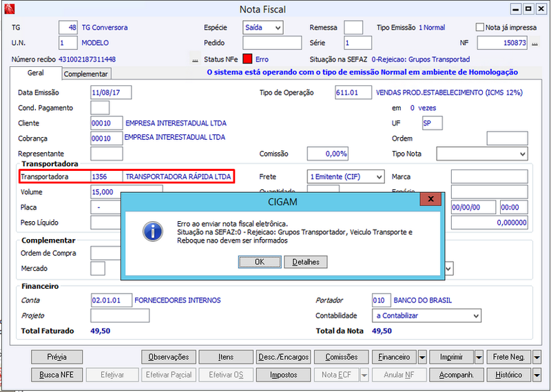Click the Histórico button
The height and width of the screenshot is (392, 551).
pos(509,375)
